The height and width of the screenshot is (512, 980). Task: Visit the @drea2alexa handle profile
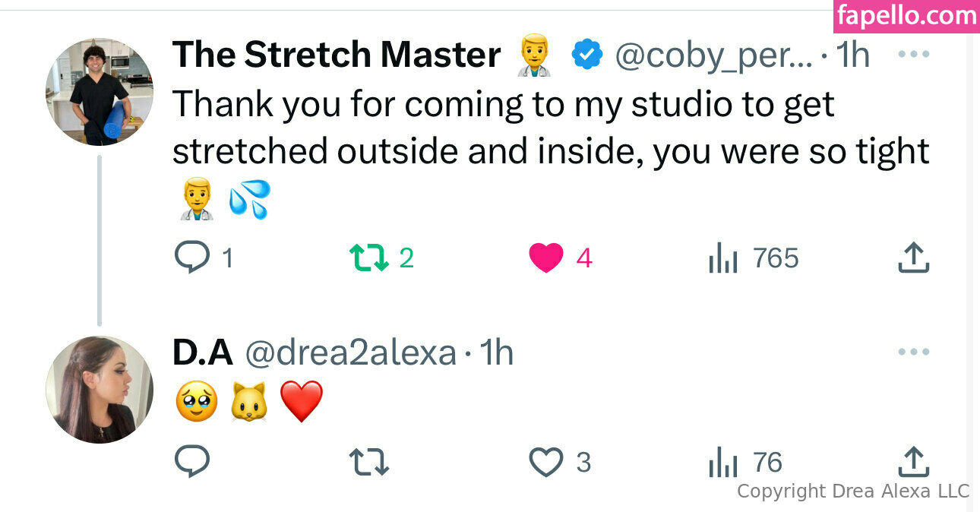click(351, 352)
